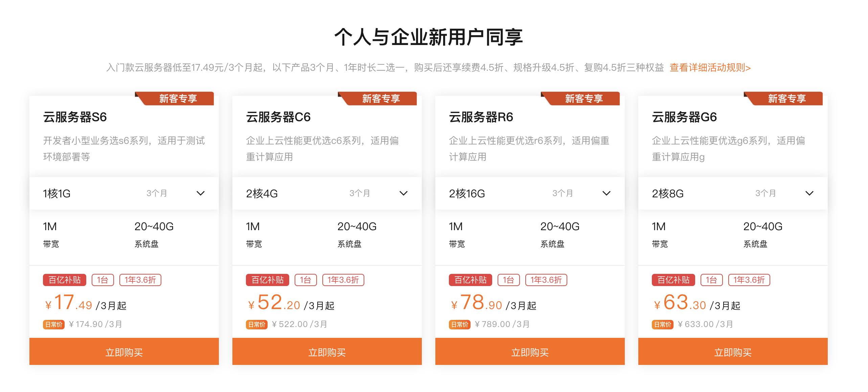Open the 2核4G spec dropdown arrow
This screenshot has height=392, width=868.
[403, 193]
